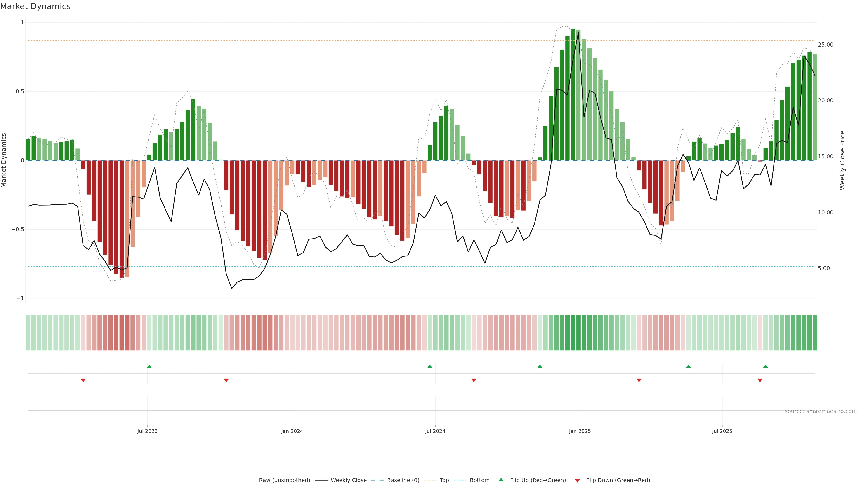Click the Jan 2025 x-axis label
Viewport: 868px width, 488px height.
coord(580,431)
